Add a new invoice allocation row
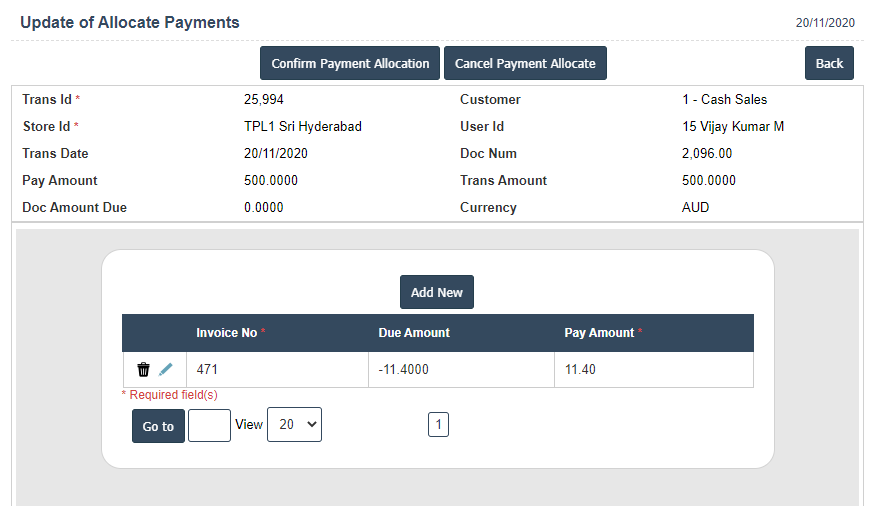The image size is (878, 506). click(x=437, y=292)
